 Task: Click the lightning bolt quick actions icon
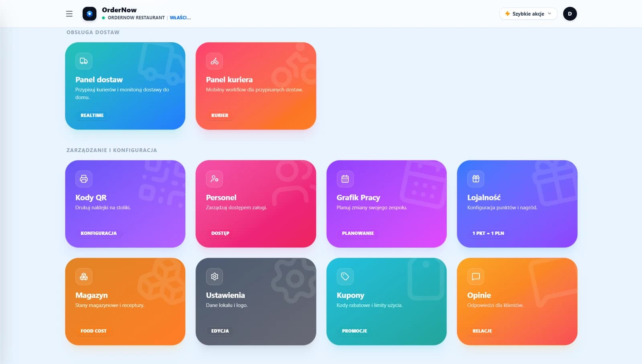[508, 14]
